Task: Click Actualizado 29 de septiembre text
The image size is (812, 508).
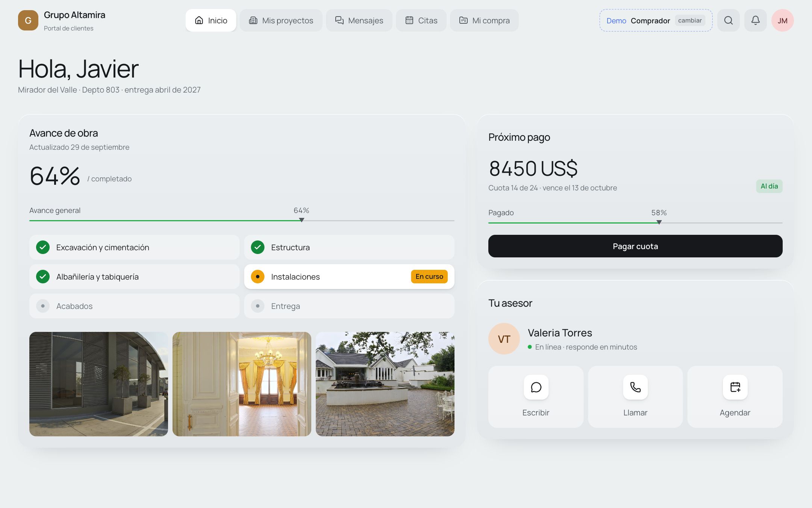Action: pyautogui.click(x=79, y=147)
